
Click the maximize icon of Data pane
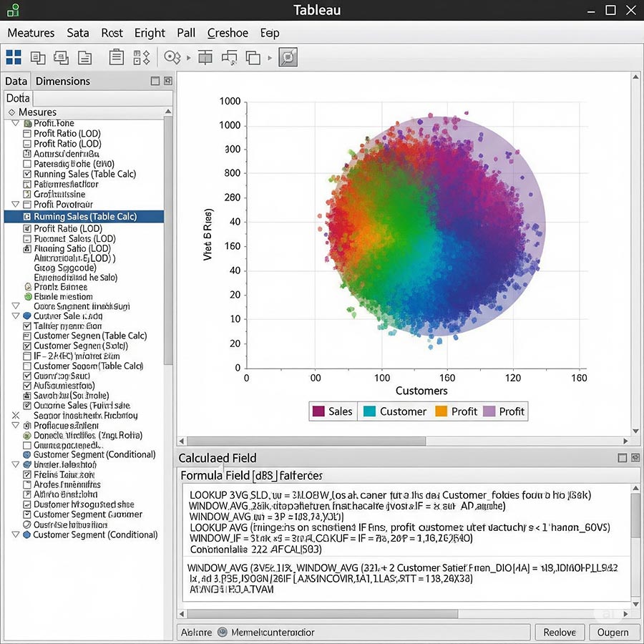pos(155,81)
